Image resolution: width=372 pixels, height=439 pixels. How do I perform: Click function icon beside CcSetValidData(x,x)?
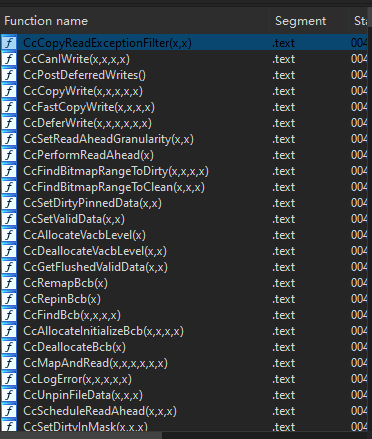pos(9,219)
